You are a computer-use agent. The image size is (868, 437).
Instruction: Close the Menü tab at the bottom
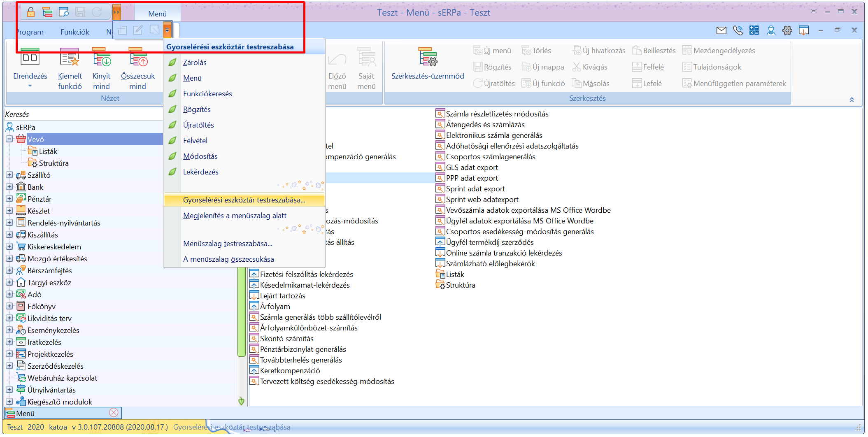coord(114,413)
